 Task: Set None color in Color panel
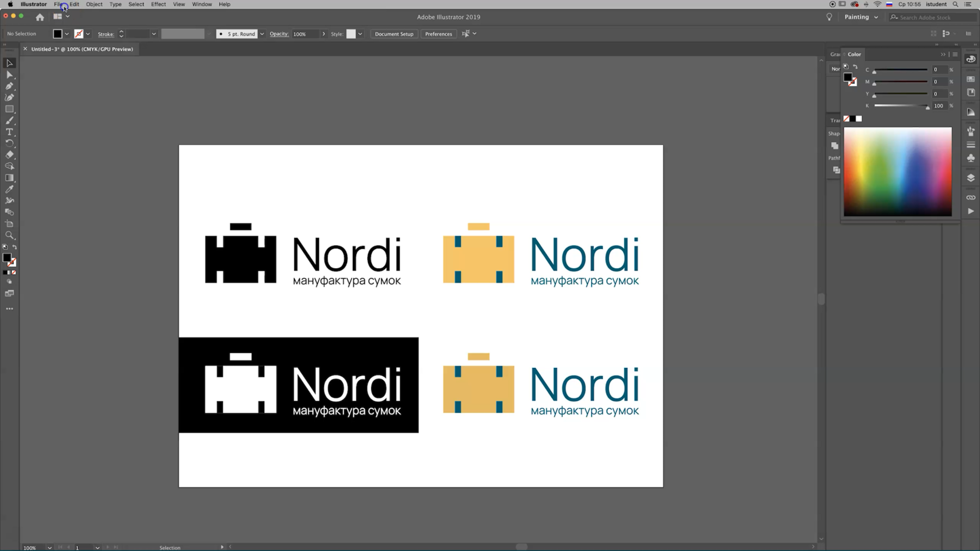846,119
